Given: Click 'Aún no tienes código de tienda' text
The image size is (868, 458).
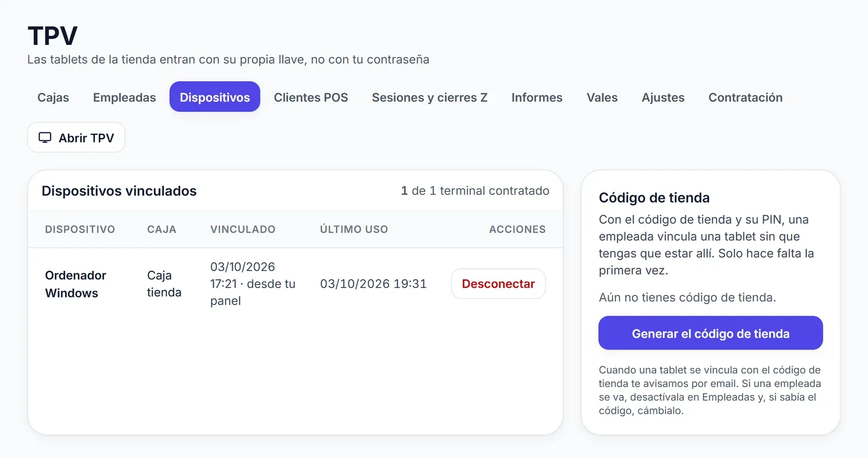Looking at the screenshot, I should click(687, 297).
